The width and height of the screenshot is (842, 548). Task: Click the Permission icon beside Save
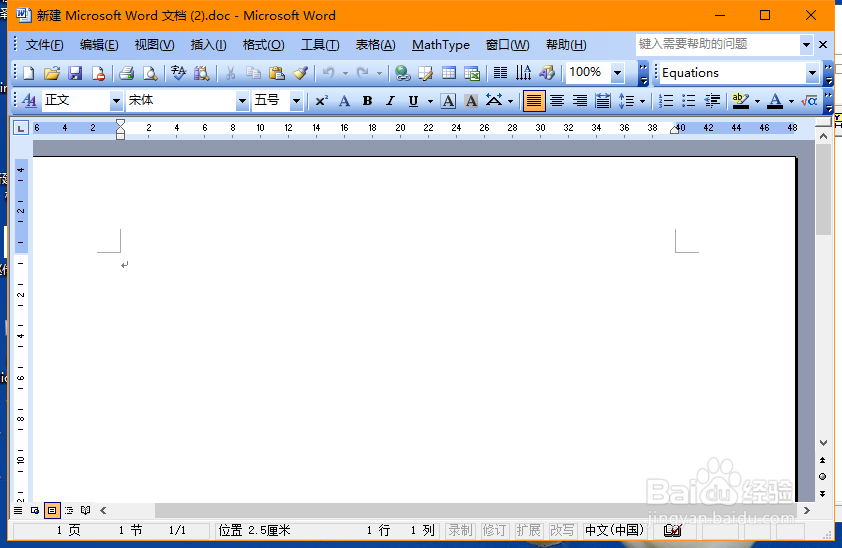pos(98,73)
